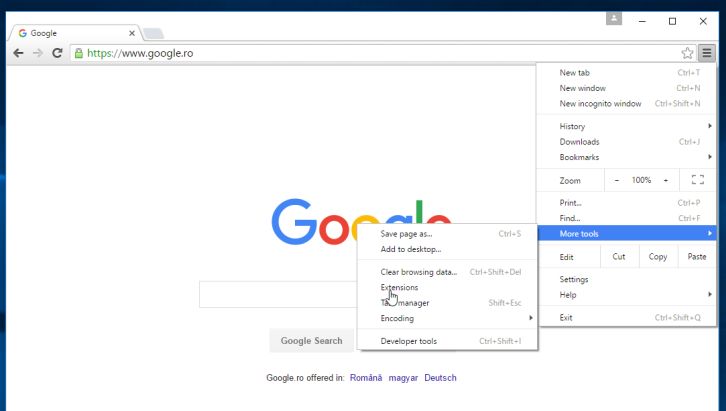Expand the Help submenu arrow

710,294
